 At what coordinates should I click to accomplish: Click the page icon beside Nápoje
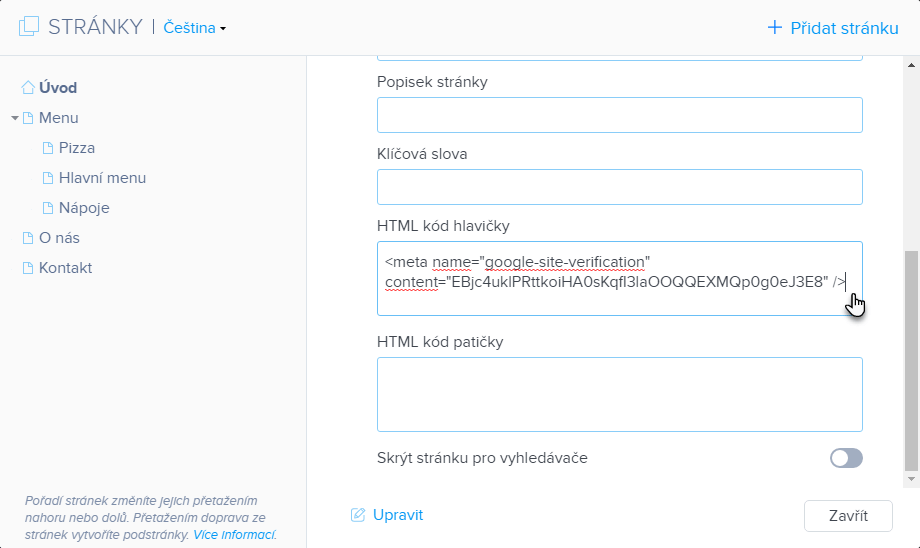tap(48, 208)
